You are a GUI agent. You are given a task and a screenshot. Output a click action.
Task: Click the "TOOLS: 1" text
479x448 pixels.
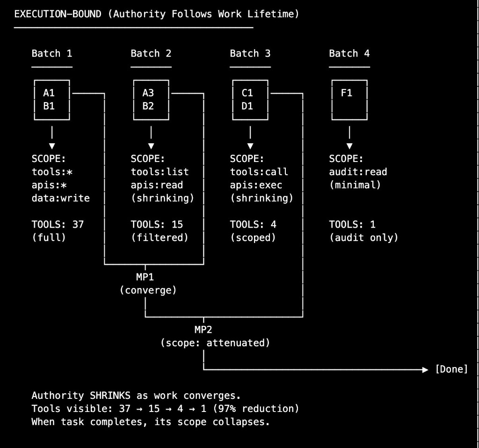352,224
